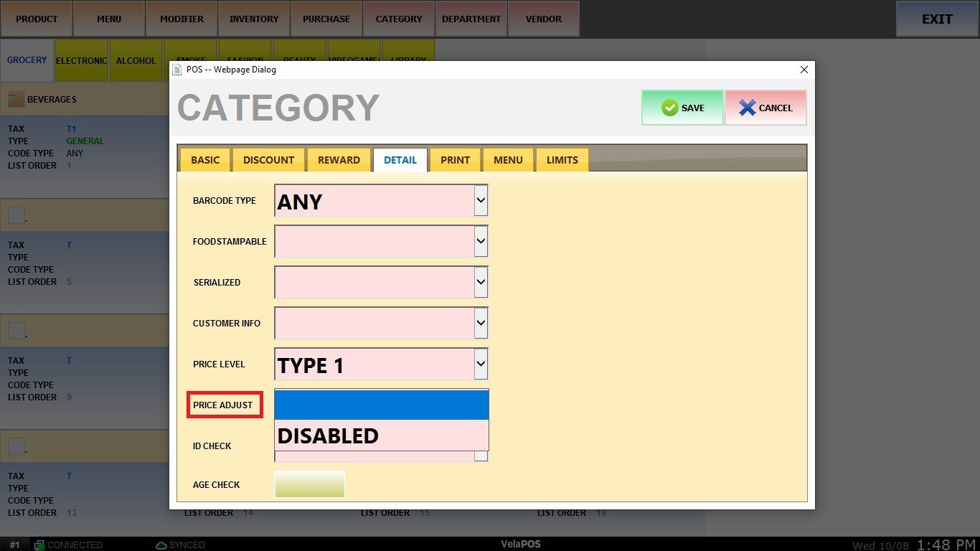The width and height of the screenshot is (980, 551).
Task: Switch to the Discount tab
Action: click(x=268, y=160)
